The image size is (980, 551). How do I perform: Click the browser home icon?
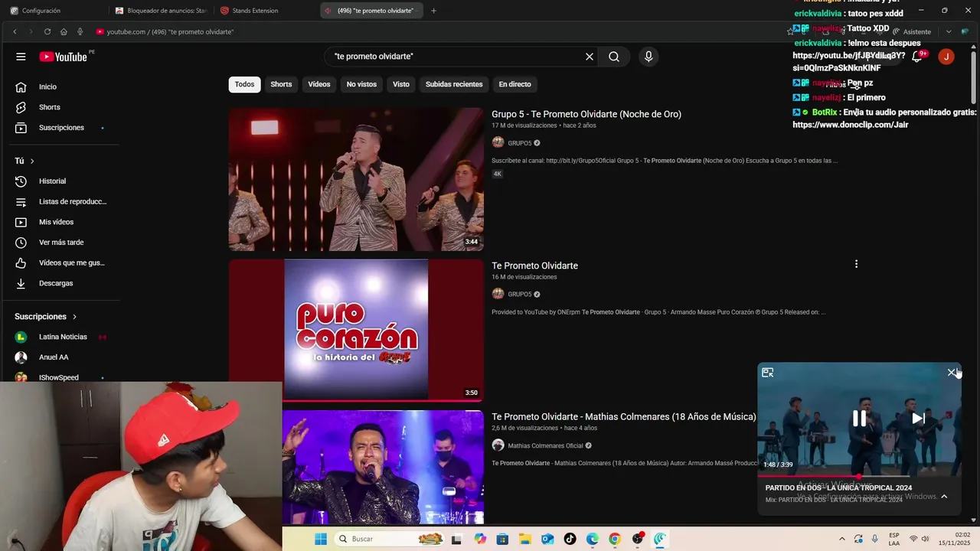coord(64,31)
